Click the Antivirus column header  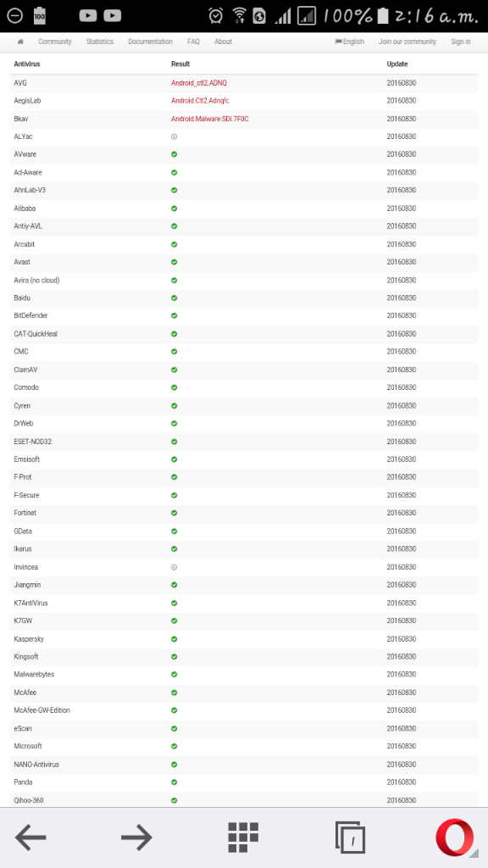pyautogui.click(x=27, y=64)
